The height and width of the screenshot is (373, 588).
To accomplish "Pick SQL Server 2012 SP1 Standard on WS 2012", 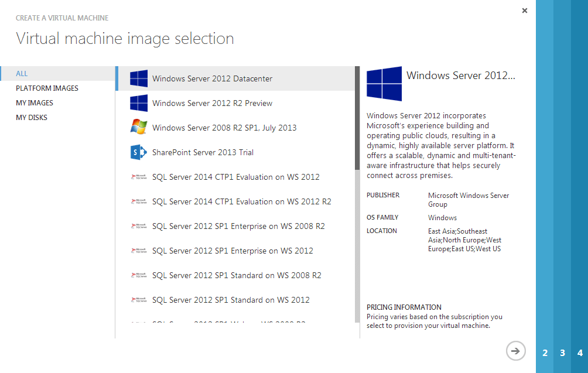I will pos(235,300).
